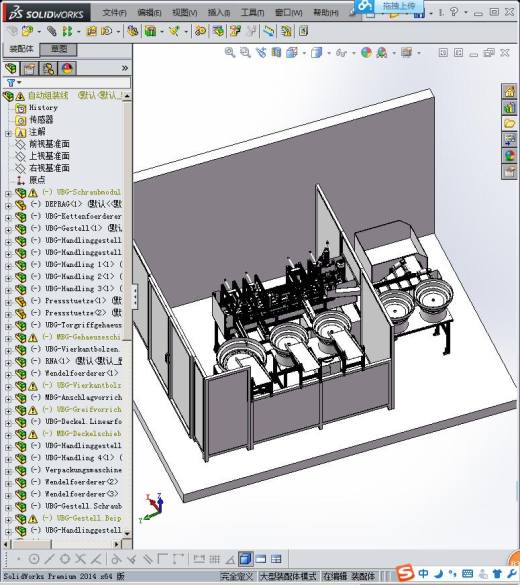Screen dimensions: 520x585
Task: Click Edit Appearance color ball in view toolbar
Action: point(366,53)
